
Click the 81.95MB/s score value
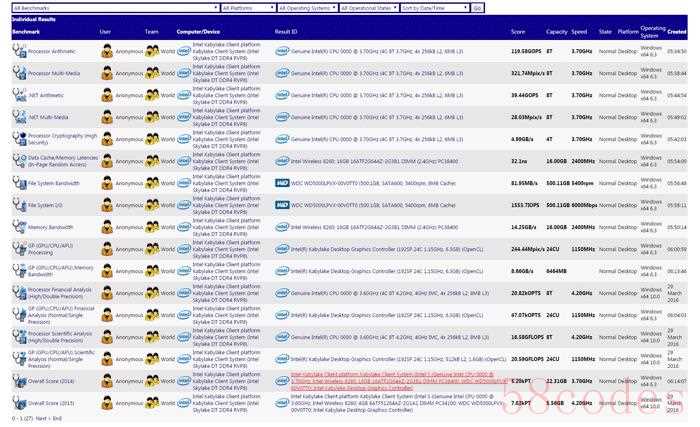(x=524, y=183)
